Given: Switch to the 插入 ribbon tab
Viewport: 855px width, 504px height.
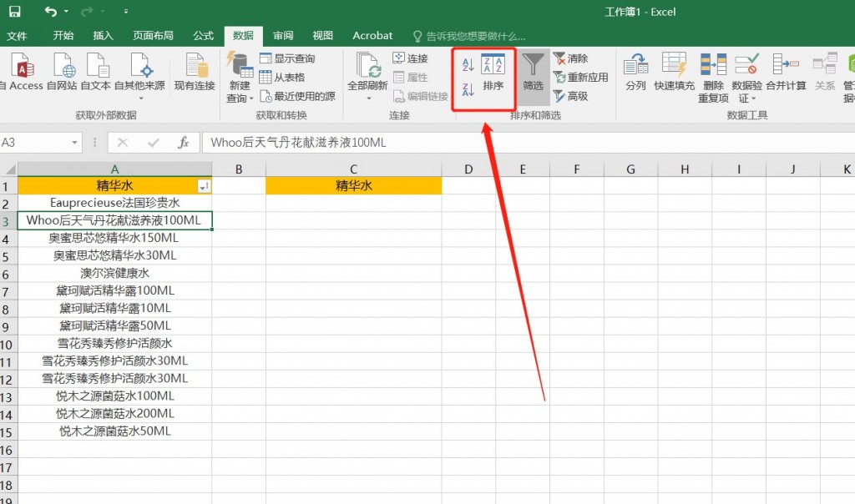Looking at the screenshot, I should (103, 35).
